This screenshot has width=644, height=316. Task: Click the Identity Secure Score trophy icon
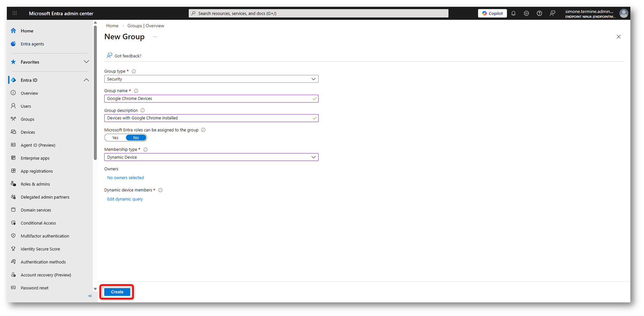click(13, 249)
